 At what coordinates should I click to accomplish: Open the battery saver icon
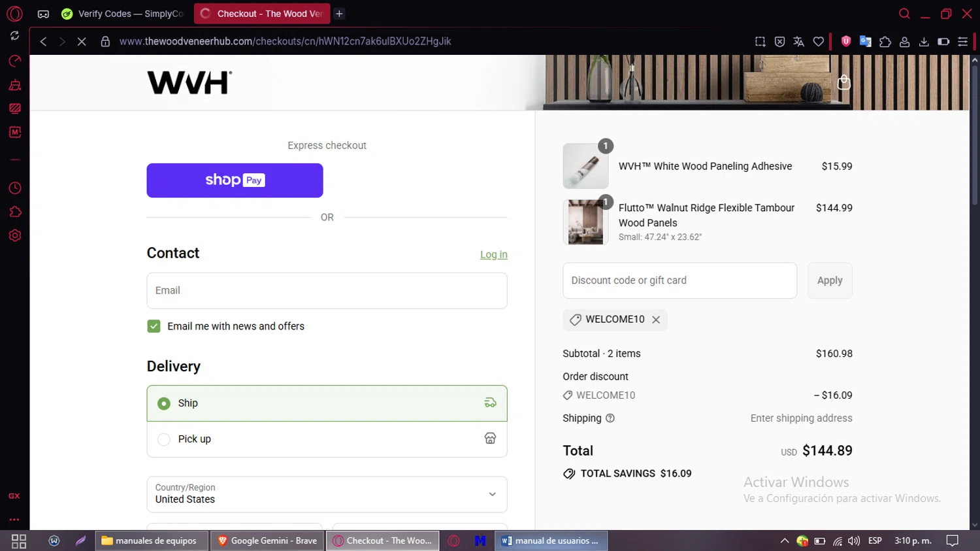click(943, 41)
